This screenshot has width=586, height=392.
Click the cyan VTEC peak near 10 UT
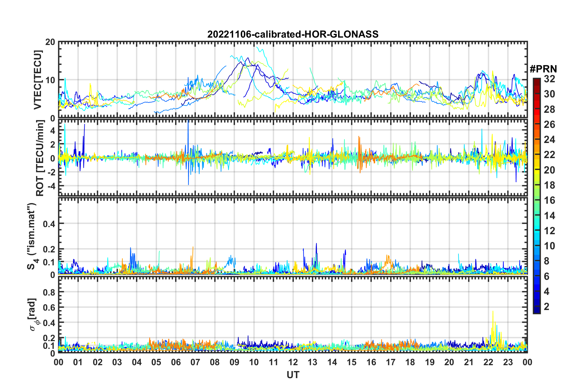coord(258,48)
